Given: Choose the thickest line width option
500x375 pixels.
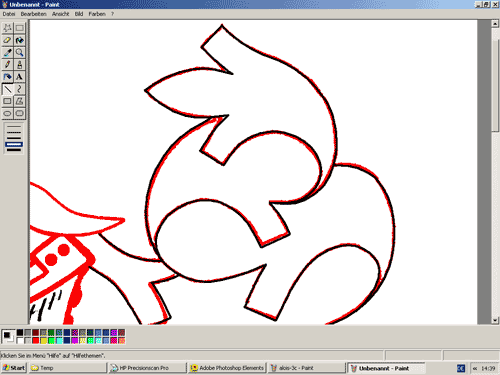Looking at the screenshot, I should point(14,150).
